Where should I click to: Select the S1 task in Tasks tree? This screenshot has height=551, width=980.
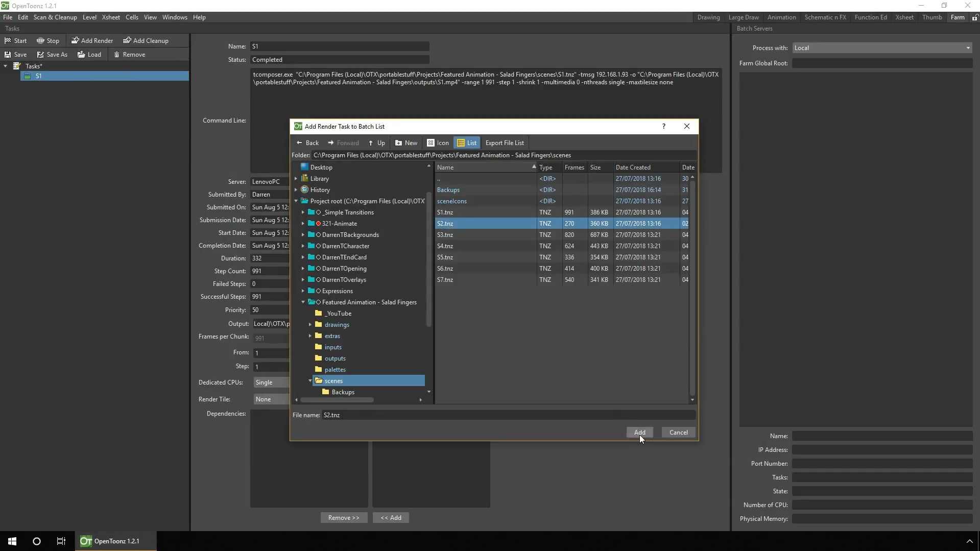pos(105,76)
